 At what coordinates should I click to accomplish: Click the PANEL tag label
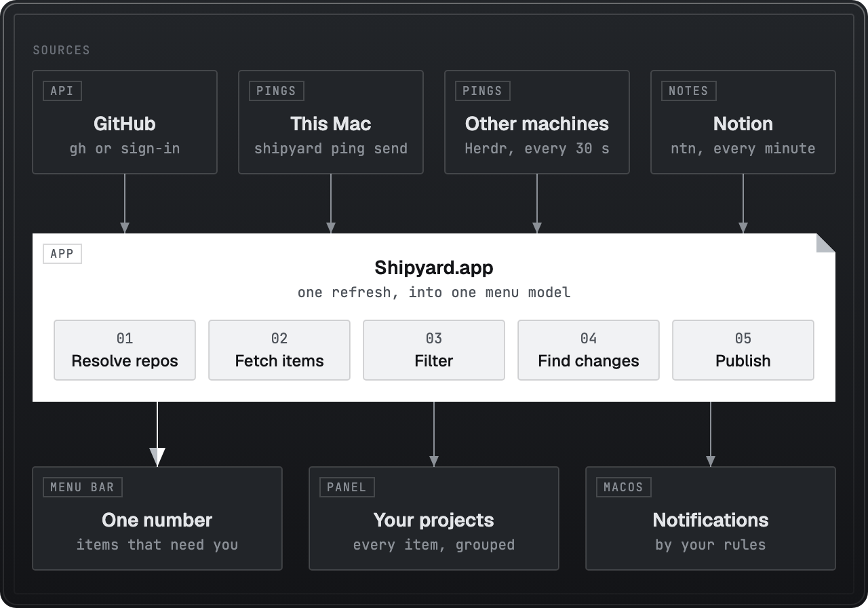(x=347, y=487)
